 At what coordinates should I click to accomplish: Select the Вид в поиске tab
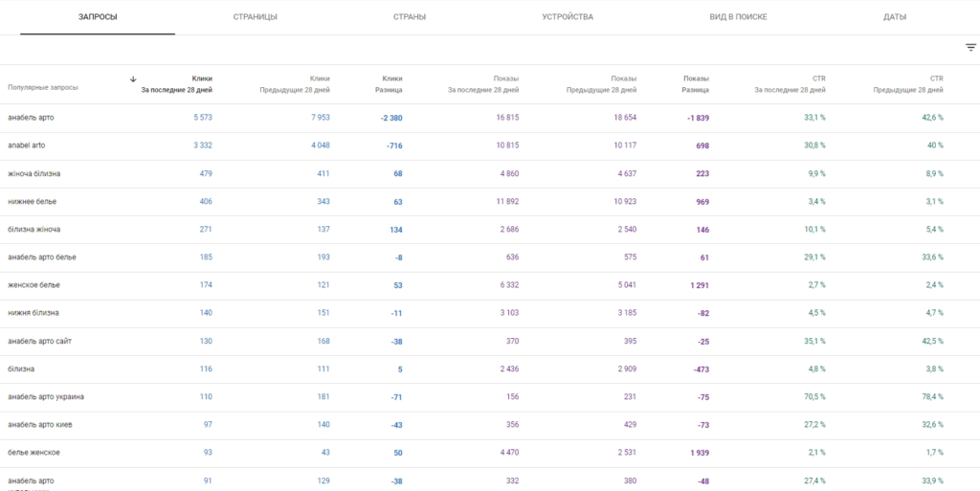click(738, 17)
